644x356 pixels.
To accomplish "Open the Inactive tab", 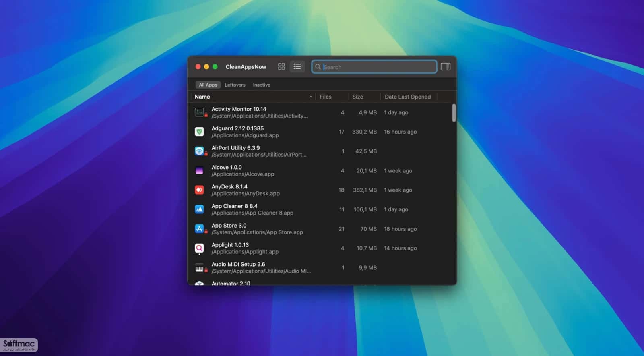I will click(262, 85).
